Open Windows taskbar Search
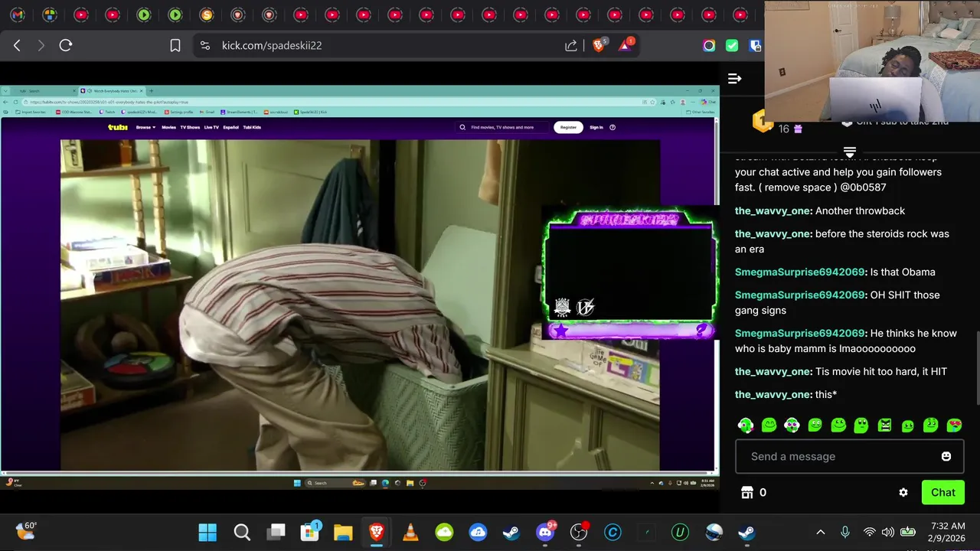Image resolution: width=980 pixels, height=551 pixels. click(242, 532)
